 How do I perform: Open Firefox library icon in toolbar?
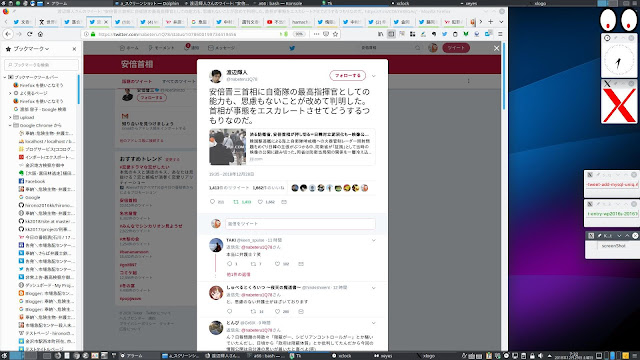pos(380,34)
